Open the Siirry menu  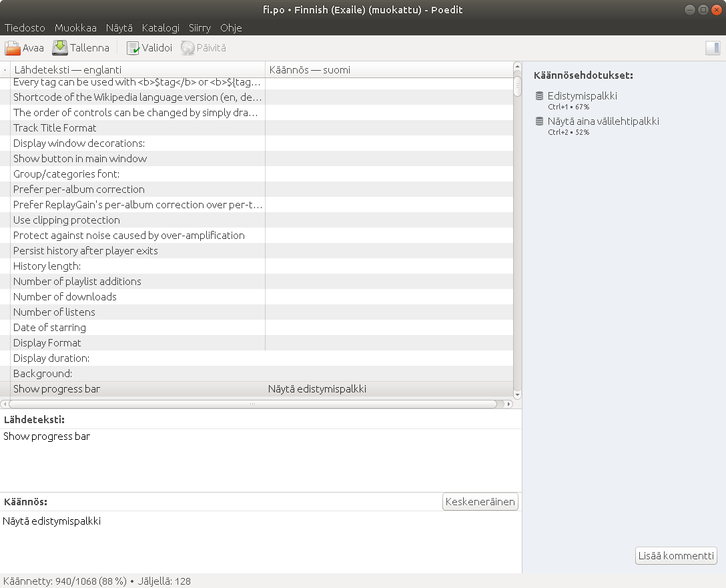[x=200, y=28]
